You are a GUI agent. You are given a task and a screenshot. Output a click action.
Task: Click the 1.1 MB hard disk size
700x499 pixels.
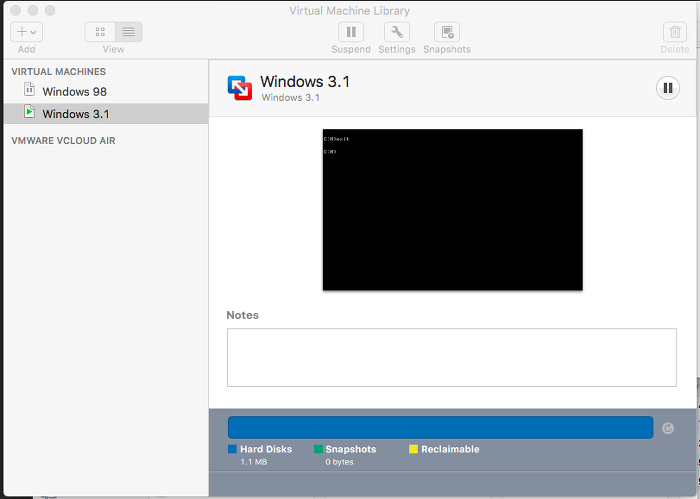point(254,462)
